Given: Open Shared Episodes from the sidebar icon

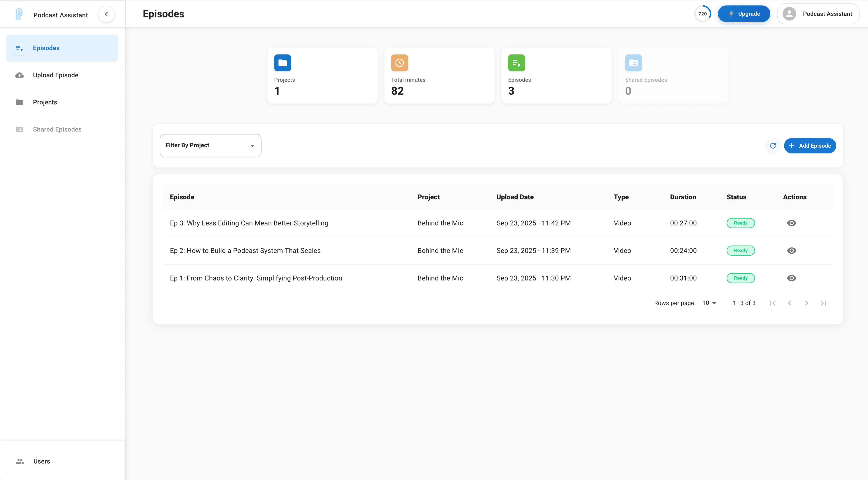Looking at the screenshot, I should 19,129.
